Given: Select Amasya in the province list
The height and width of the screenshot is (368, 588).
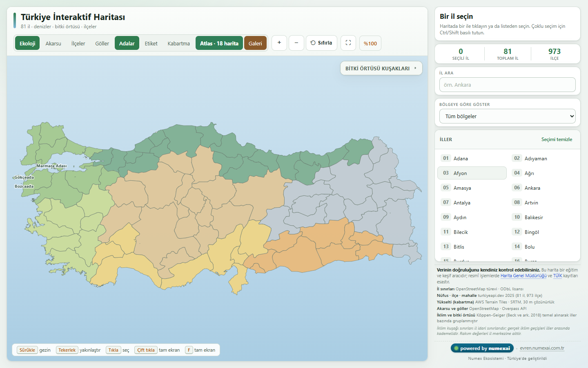Looking at the screenshot, I should [x=472, y=188].
